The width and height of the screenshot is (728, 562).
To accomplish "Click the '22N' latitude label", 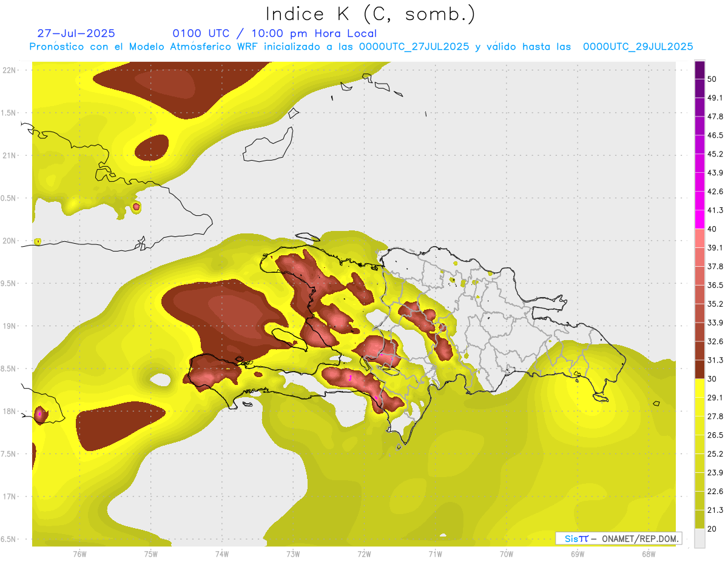I will tap(9, 70).
